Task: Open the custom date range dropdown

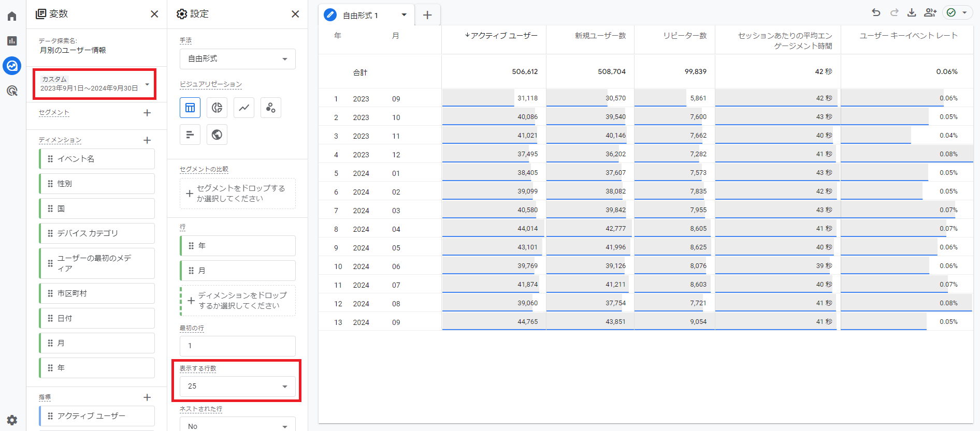Action: coord(94,84)
